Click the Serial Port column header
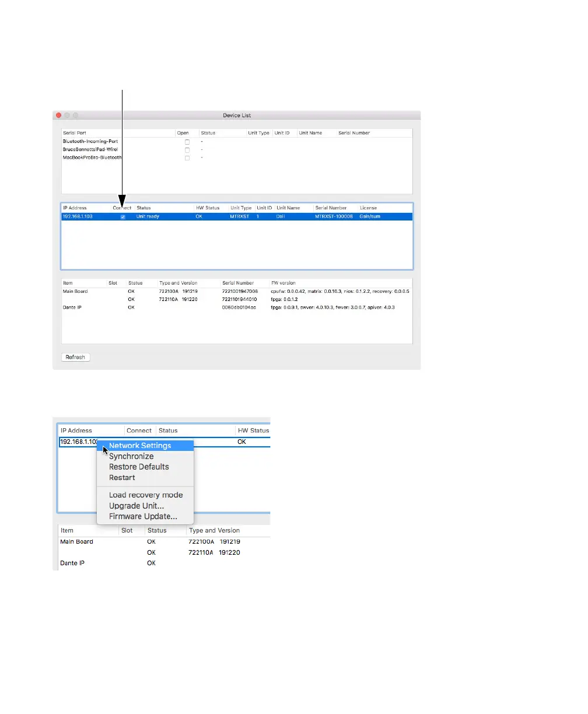This screenshot has width=588, height=714. pos(75,133)
